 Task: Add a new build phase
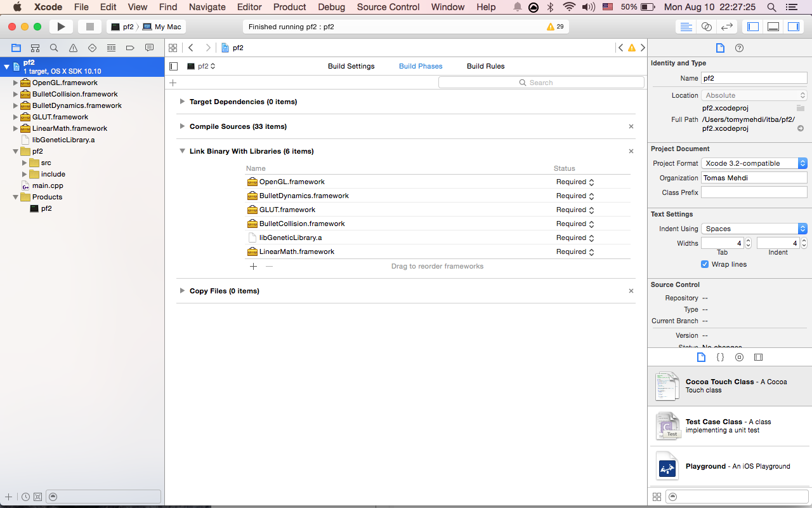(173, 83)
